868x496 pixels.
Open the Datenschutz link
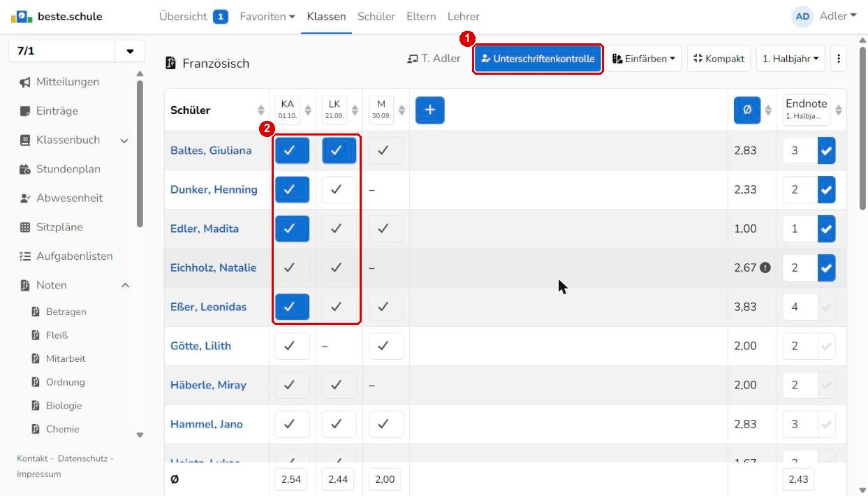[84, 458]
